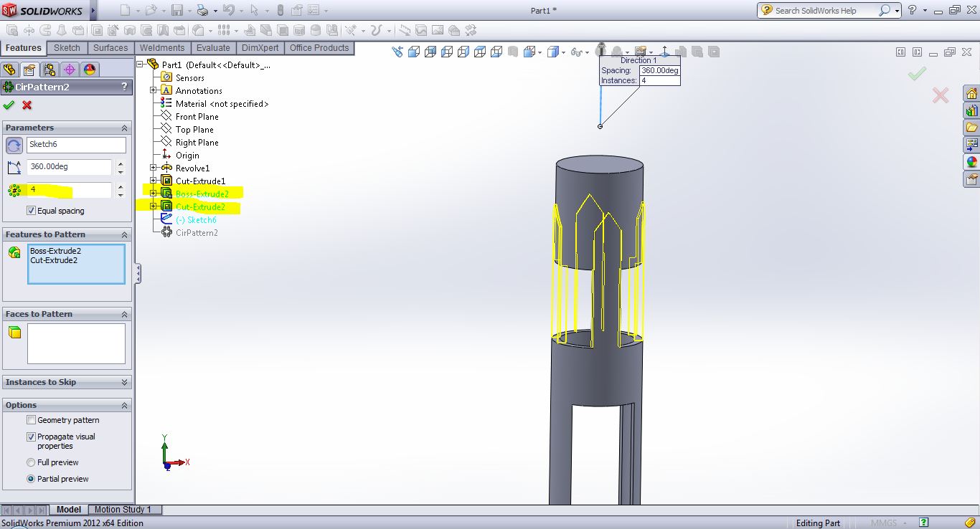Enable the Geometry pattern checkbox
The width and height of the screenshot is (980, 529).
pyautogui.click(x=31, y=420)
